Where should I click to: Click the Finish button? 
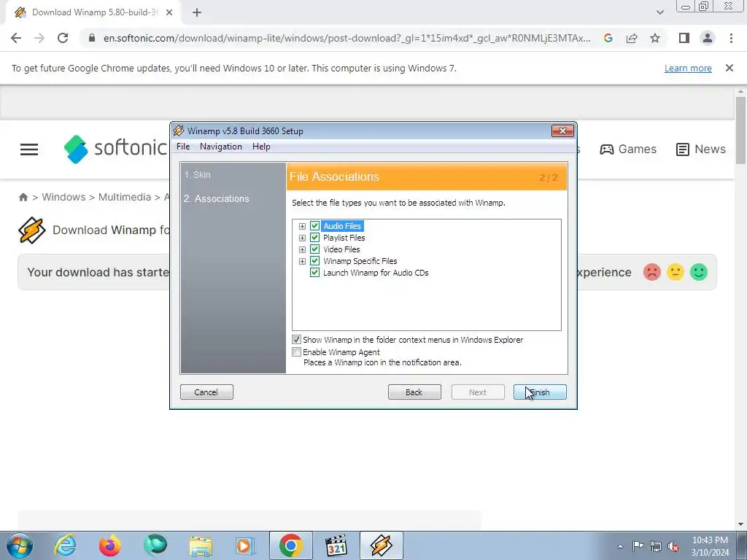(x=540, y=392)
